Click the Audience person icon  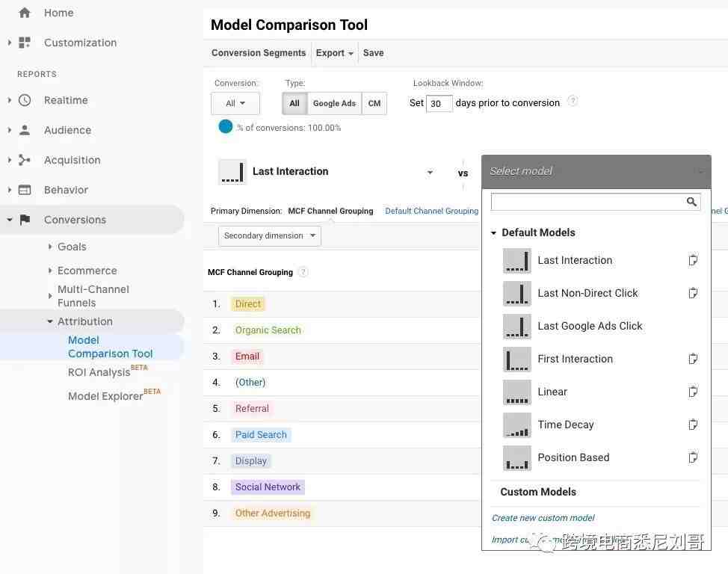pos(25,130)
